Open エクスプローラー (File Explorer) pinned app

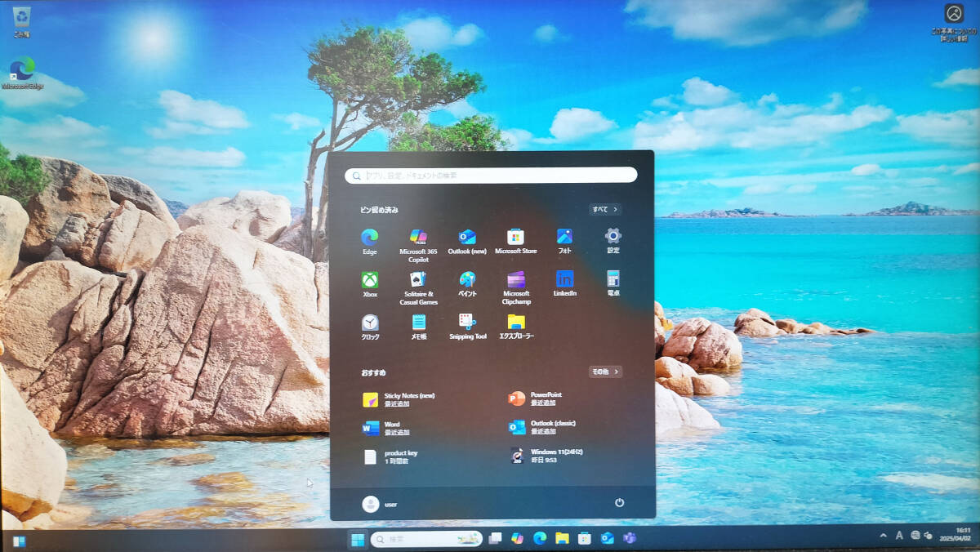(515, 327)
